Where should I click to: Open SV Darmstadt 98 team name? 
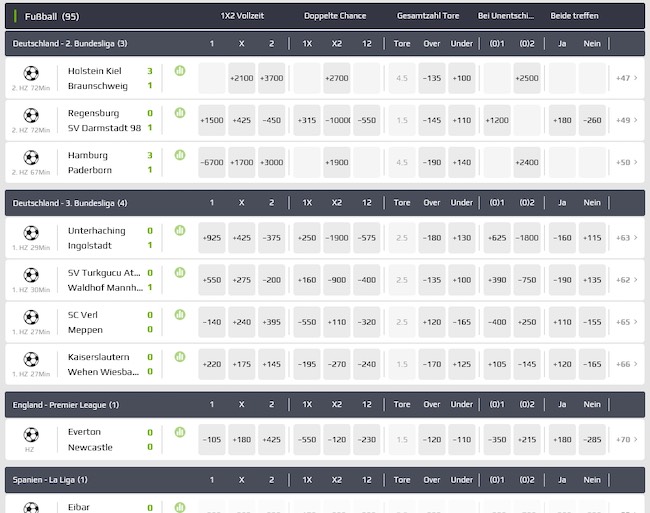click(x=104, y=128)
